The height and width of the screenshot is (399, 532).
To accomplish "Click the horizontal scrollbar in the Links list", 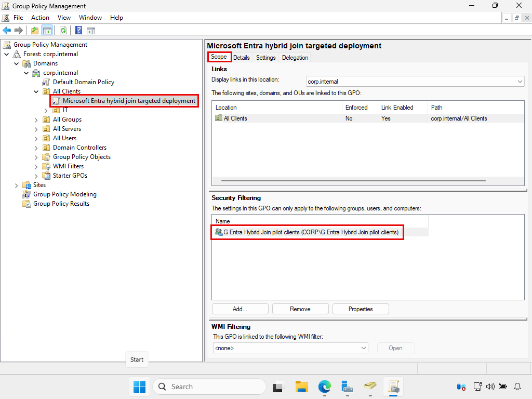I will click(353, 181).
